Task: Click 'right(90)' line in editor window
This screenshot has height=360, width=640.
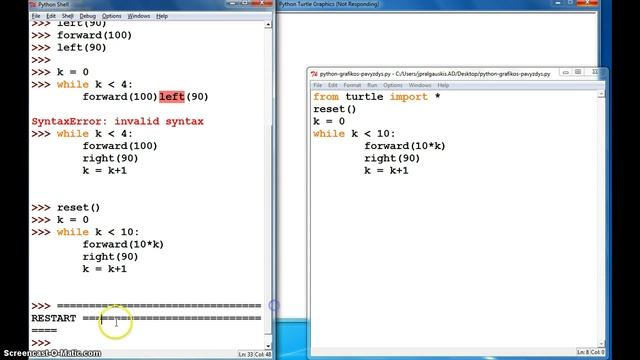Action: click(392, 158)
